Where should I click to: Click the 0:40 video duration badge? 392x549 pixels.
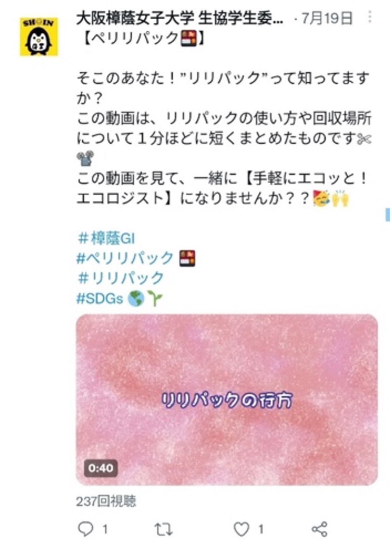pyautogui.click(x=101, y=468)
